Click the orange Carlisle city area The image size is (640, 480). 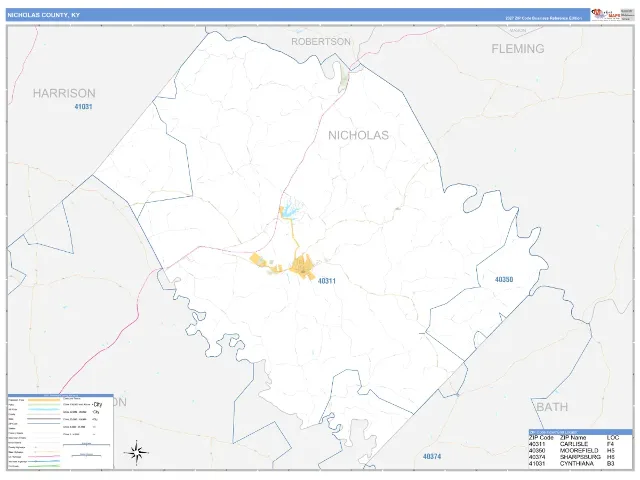coord(303,265)
